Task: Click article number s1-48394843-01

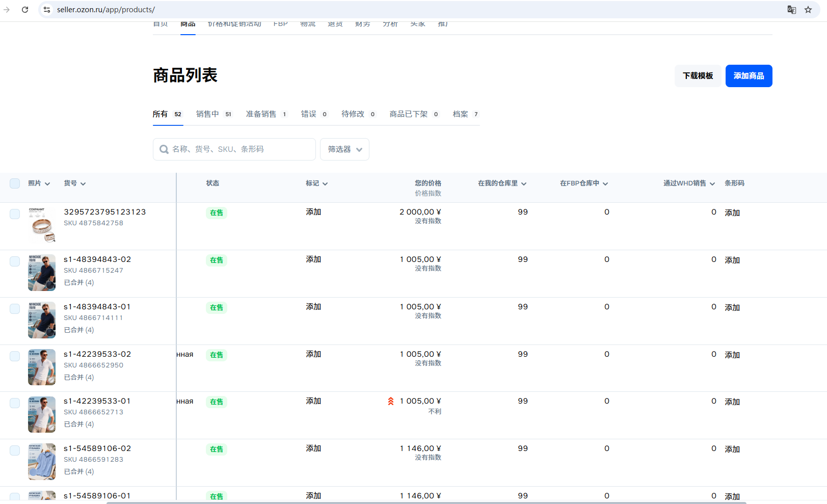Action: coord(97,307)
